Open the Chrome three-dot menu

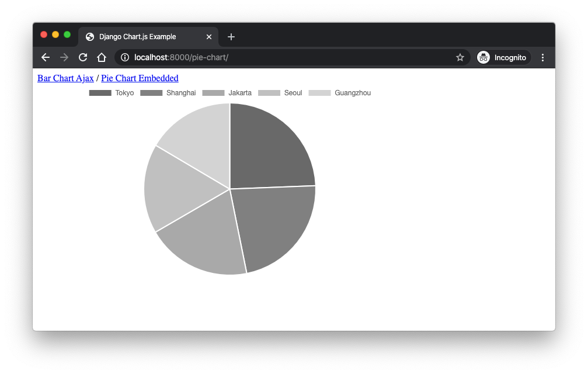click(x=542, y=57)
